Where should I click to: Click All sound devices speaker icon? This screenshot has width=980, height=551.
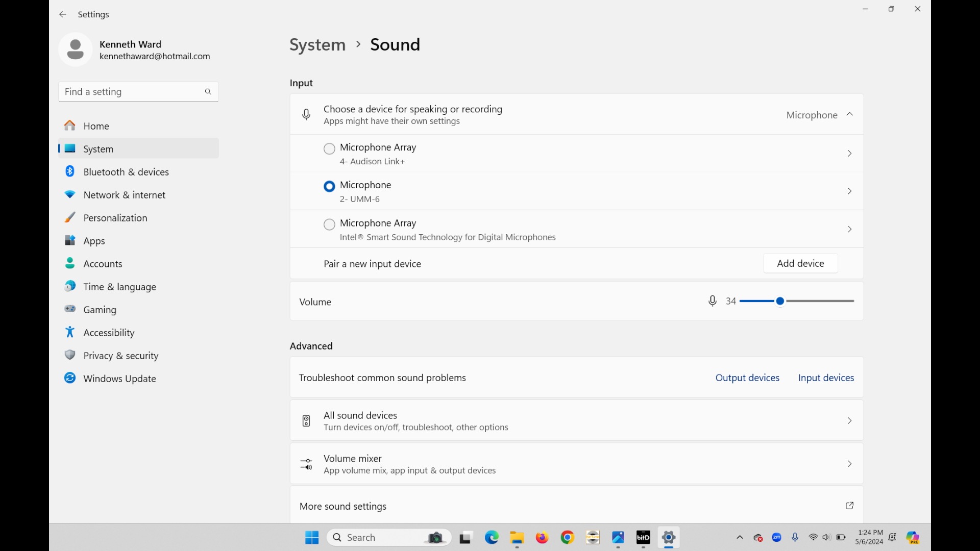coord(306,421)
